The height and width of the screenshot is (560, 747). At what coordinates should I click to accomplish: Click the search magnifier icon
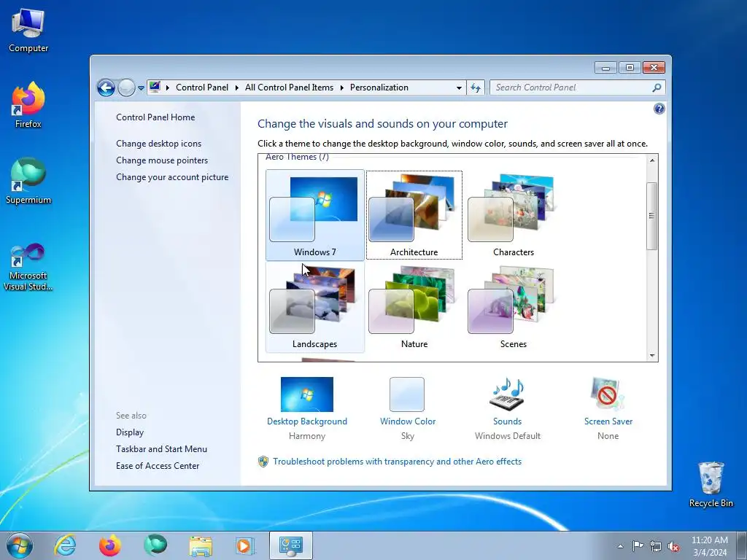[657, 87]
